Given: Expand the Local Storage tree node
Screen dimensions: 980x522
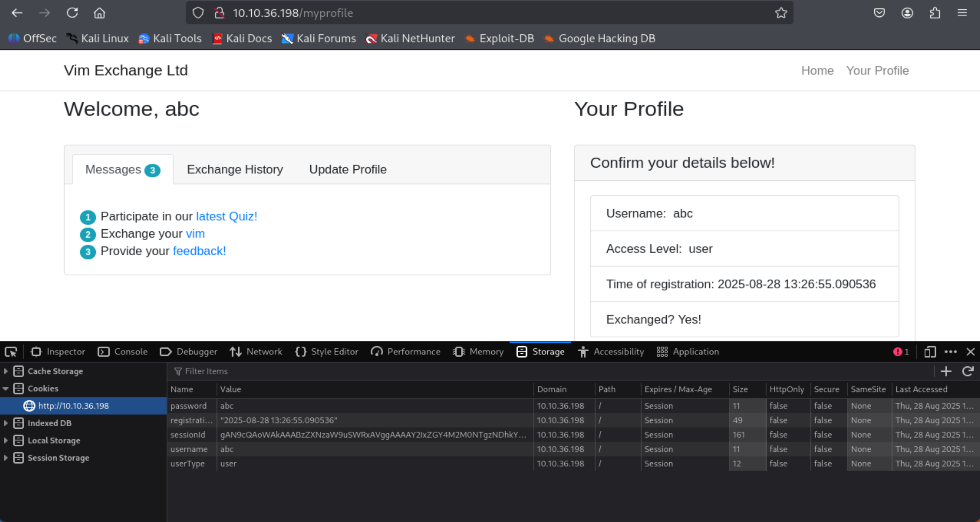Looking at the screenshot, I should [6, 440].
